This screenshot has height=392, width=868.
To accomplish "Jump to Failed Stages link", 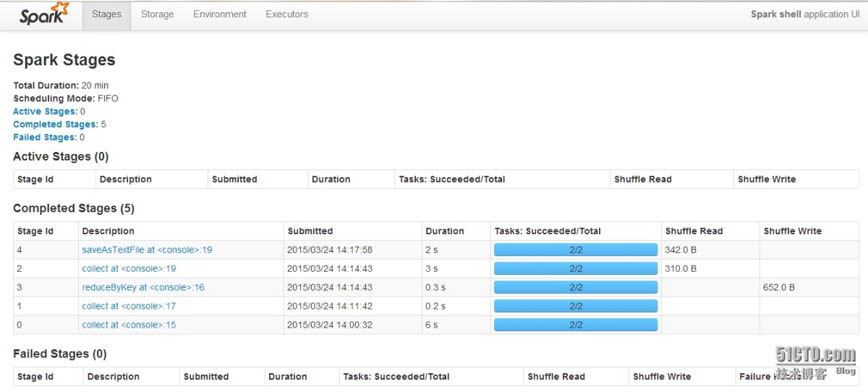I will point(45,137).
